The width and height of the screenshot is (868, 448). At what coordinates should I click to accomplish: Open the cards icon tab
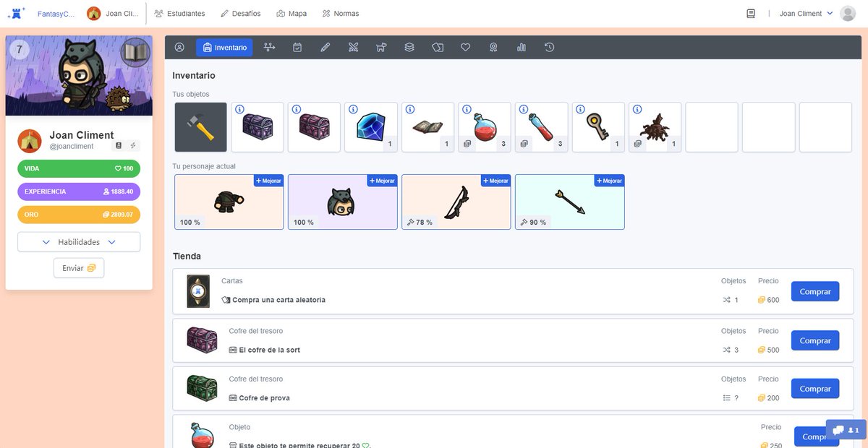(438, 48)
